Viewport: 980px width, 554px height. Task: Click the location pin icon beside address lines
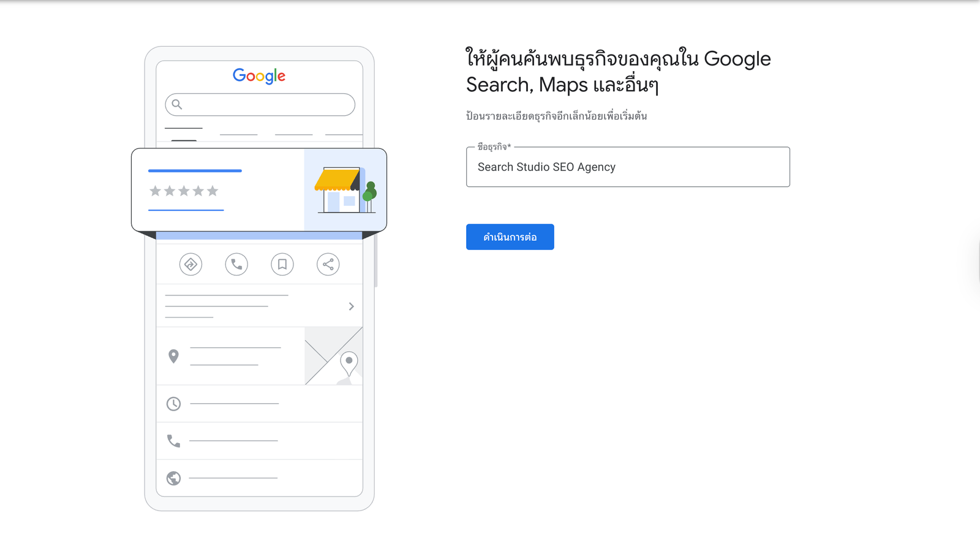click(174, 356)
